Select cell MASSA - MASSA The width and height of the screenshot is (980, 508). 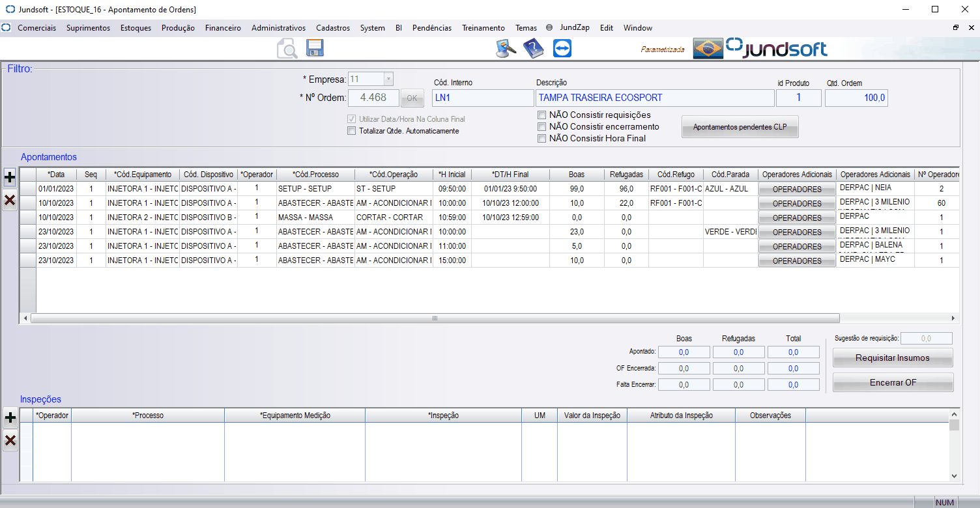coord(315,218)
